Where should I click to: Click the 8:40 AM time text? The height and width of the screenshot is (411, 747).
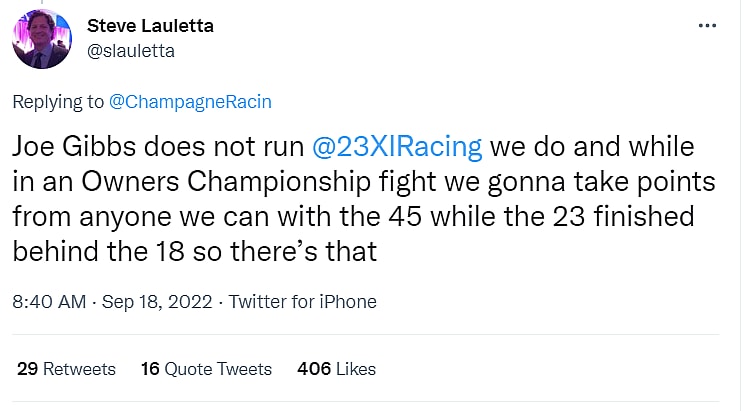[x=45, y=301]
